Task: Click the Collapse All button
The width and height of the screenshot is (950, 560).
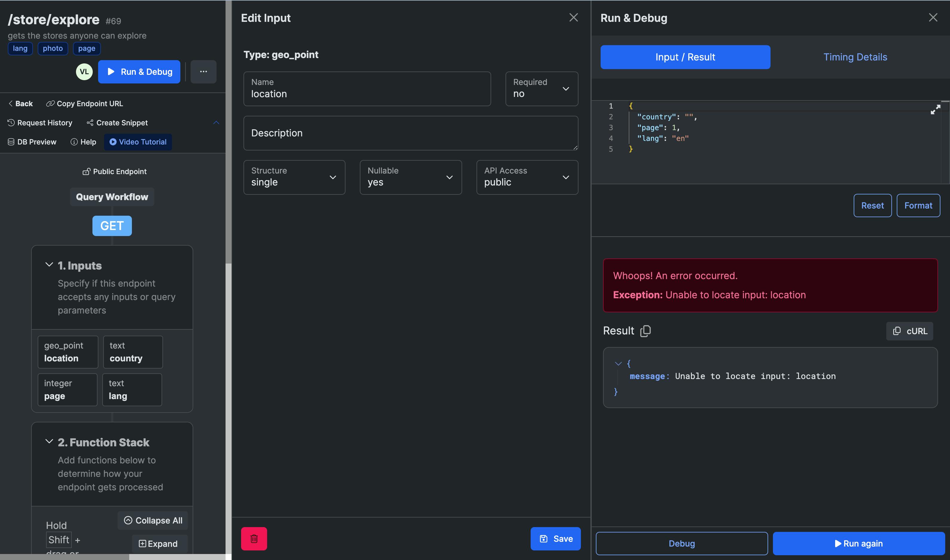Action: [x=153, y=521]
